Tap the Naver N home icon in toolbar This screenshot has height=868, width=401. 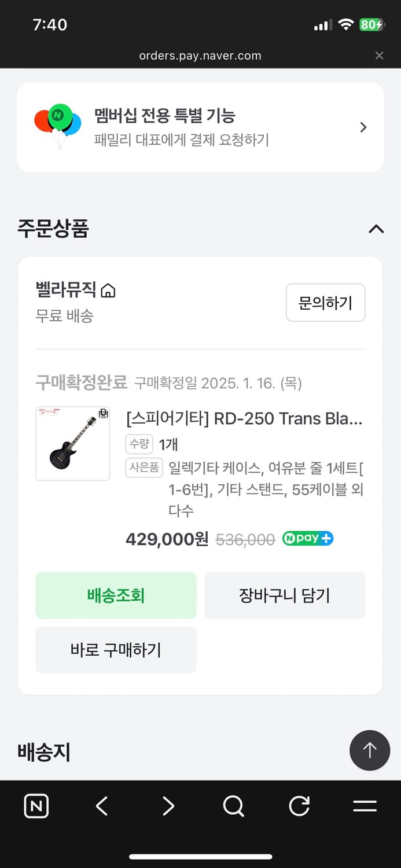click(x=36, y=806)
